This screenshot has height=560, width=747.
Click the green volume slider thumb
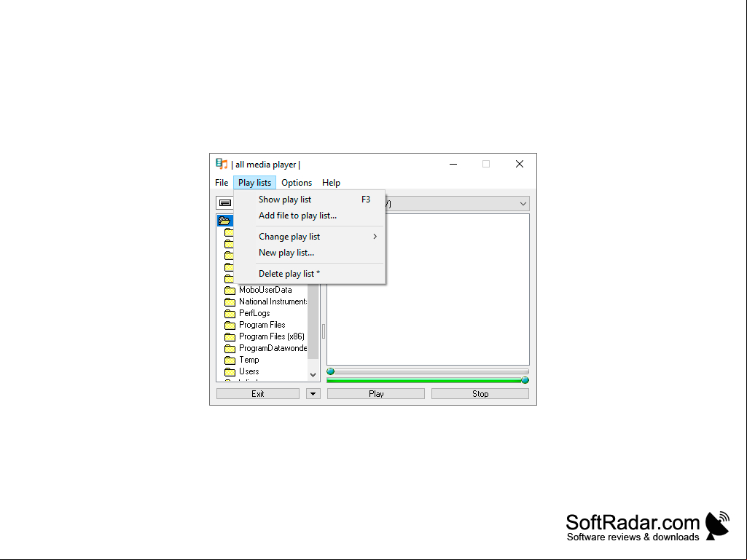[525, 380]
